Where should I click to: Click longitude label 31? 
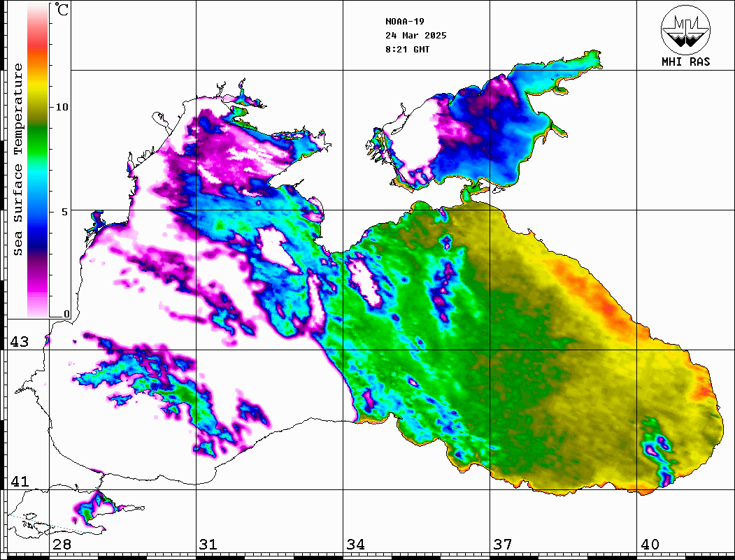(208, 545)
